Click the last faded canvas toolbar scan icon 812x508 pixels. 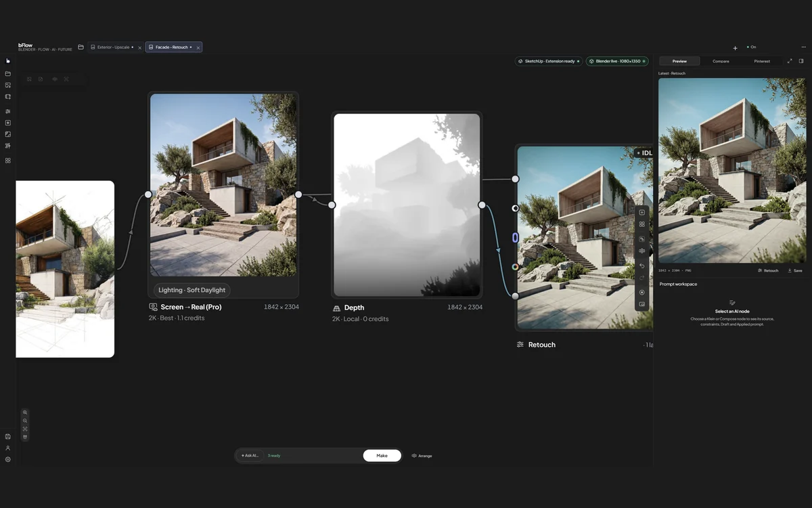pyautogui.click(x=66, y=79)
